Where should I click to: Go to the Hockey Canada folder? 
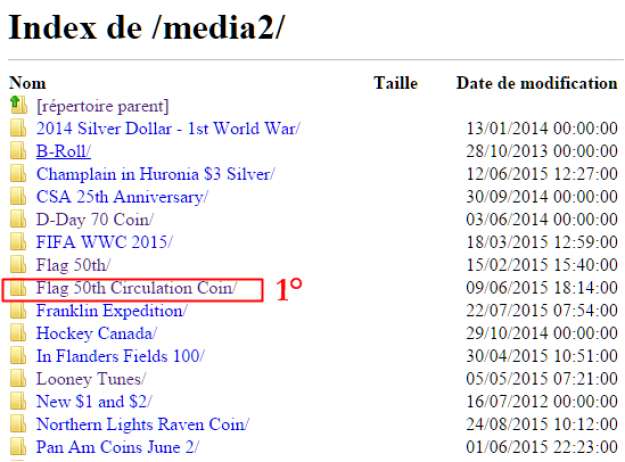point(96,334)
